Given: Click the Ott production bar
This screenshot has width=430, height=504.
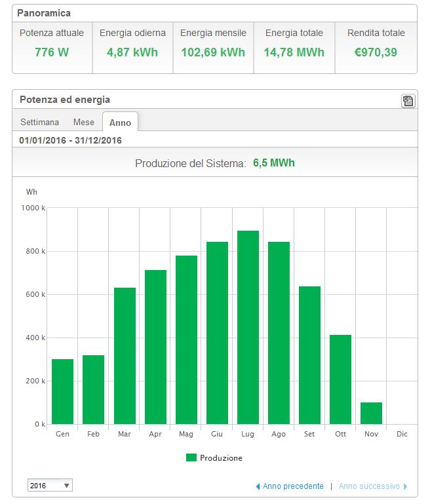Looking at the screenshot, I should coord(341,379).
